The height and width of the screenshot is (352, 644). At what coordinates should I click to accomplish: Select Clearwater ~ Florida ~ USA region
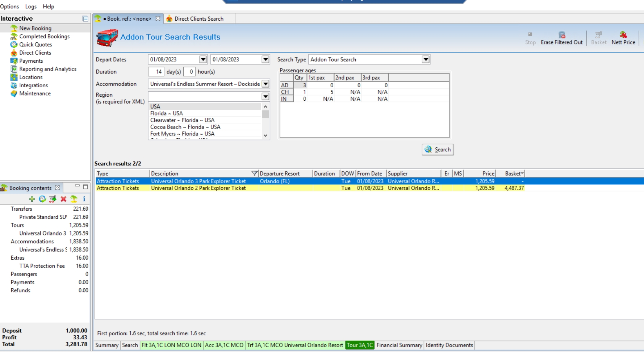tap(205, 120)
